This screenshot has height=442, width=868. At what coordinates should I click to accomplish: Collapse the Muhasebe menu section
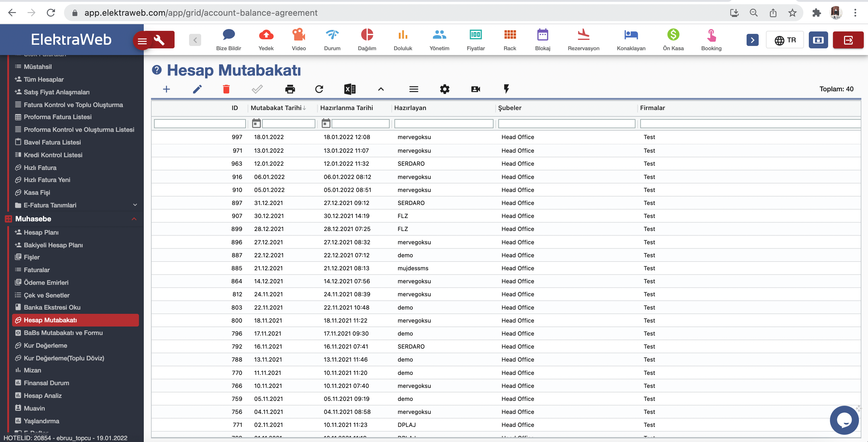tap(134, 219)
